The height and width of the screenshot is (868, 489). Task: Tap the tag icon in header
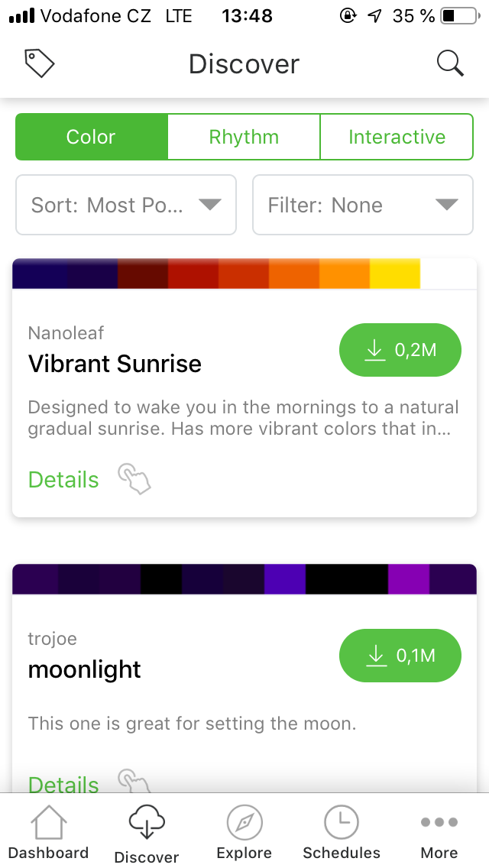tap(40, 63)
